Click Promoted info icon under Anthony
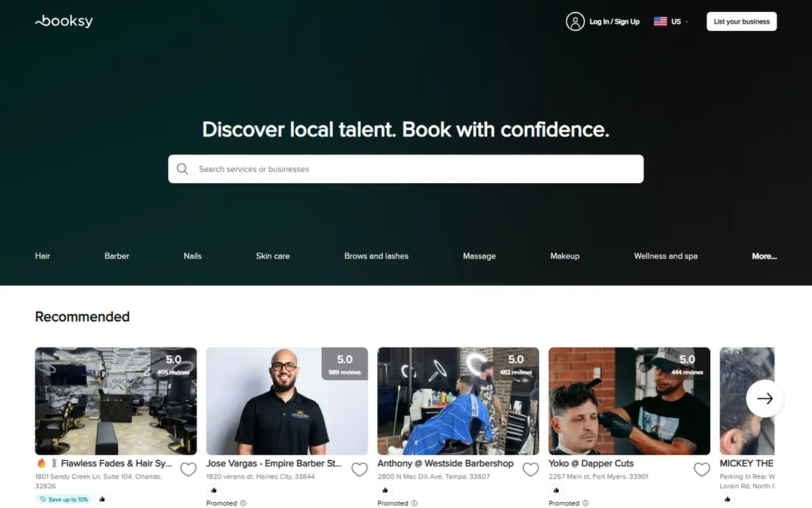 click(414, 504)
